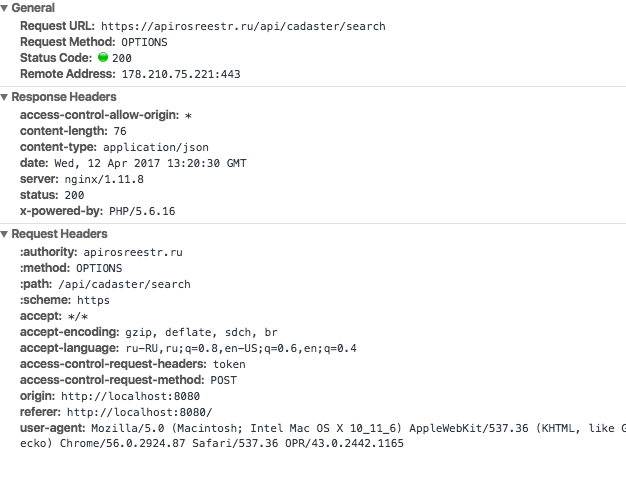Viewport: 626px width, 489px height.
Task: Click the green status code indicator
Action: tap(102, 58)
